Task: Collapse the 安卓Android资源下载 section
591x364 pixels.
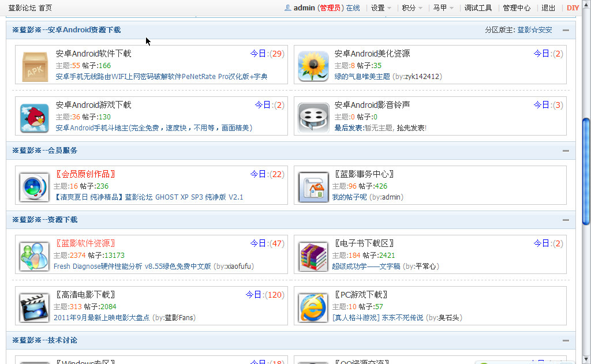Action: (x=566, y=30)
